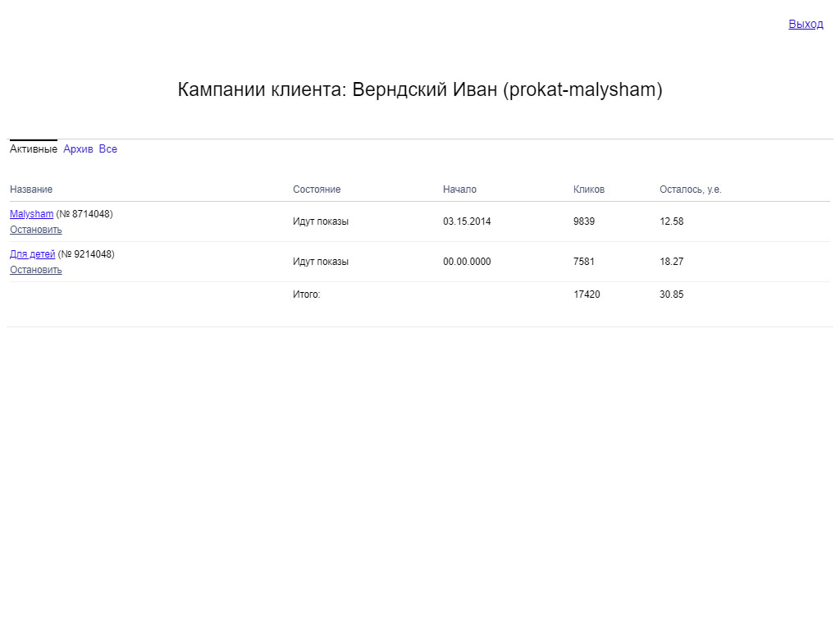Screen dimensions: 840x630
Task: Click the Кликов column header
Action: pyautogui.click(x=588, y=189)
